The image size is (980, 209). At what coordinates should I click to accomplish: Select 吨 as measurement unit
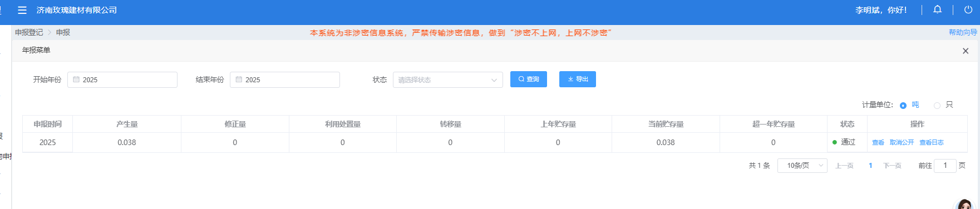(903, 105)
